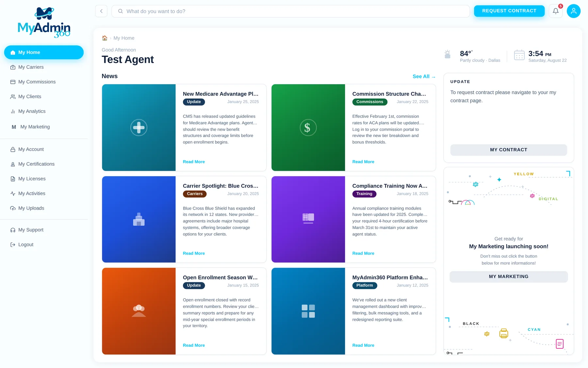Click the Logout arrow icon

[13, 245]
